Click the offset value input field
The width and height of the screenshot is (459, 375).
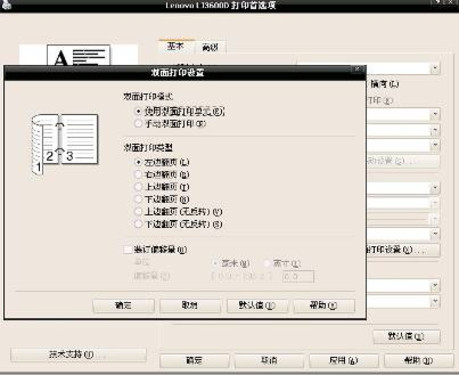pos(298,276)
